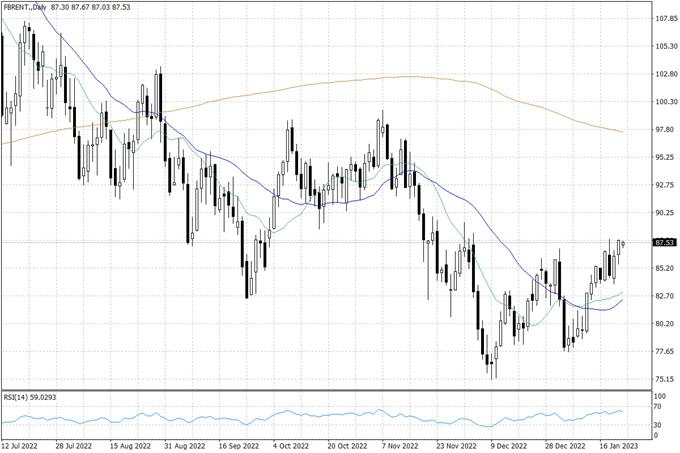Click the right end of orange moving average

[623, 132]
